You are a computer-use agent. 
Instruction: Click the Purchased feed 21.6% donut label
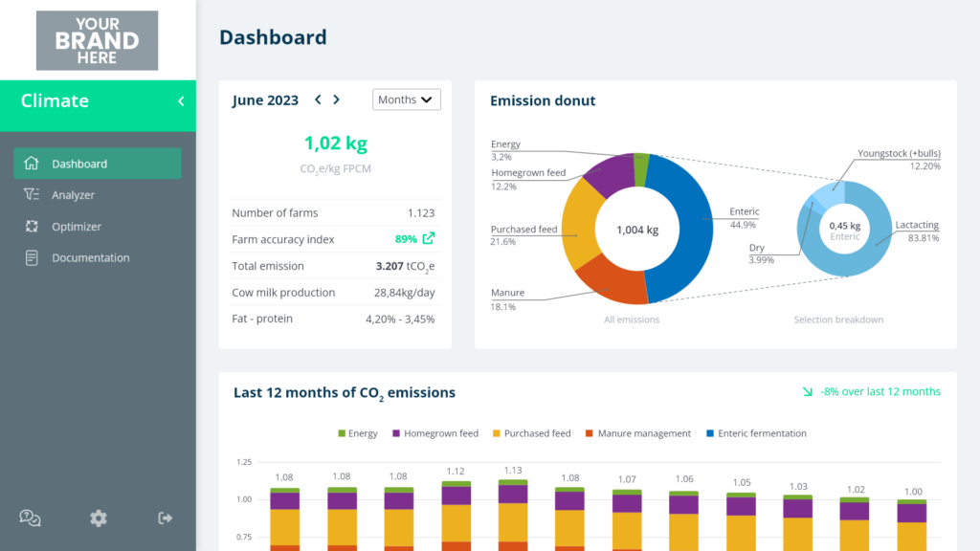pos(523,235)
